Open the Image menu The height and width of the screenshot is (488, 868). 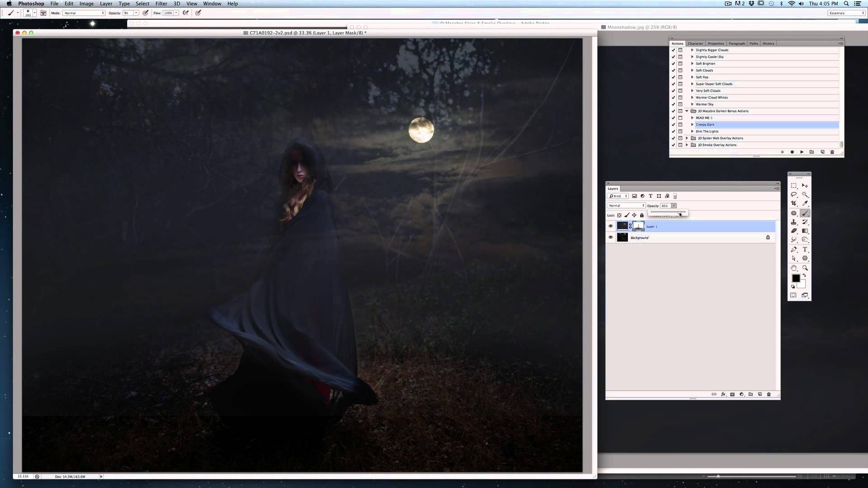(86, 4)
